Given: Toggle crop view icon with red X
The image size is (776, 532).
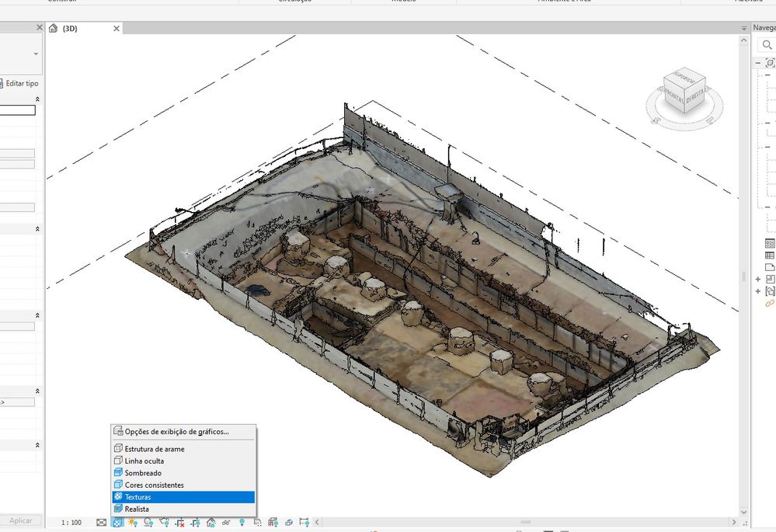Looking at the screenshot, I should pyautogui.click(x=179, y=523).
